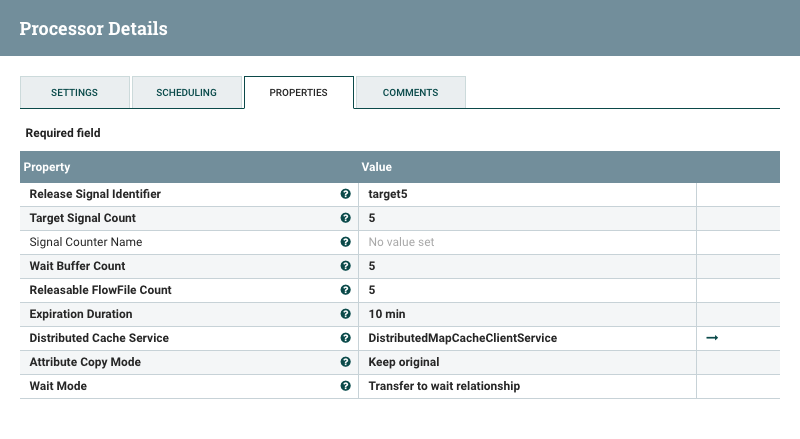Viewport: 800px width, 439px height.
Task: Click help icon beside Target Signal Count
Action: pyautogui.click(x=345, y=218)
